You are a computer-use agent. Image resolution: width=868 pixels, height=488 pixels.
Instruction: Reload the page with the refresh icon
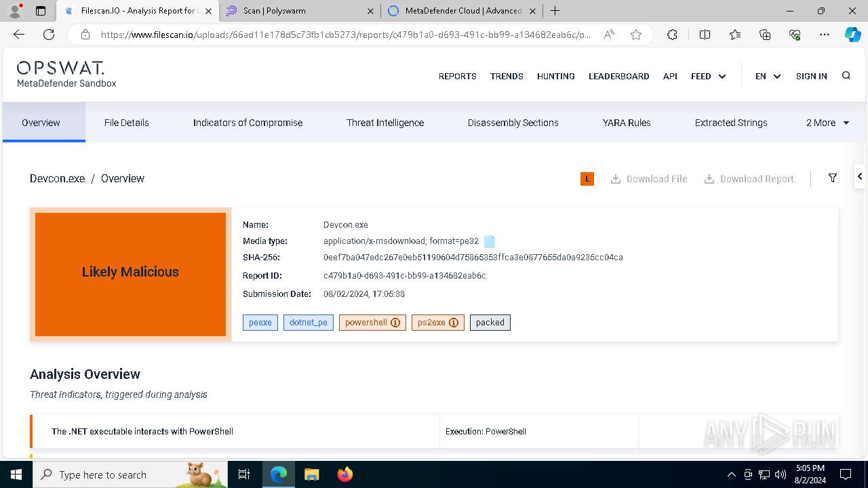49,35
